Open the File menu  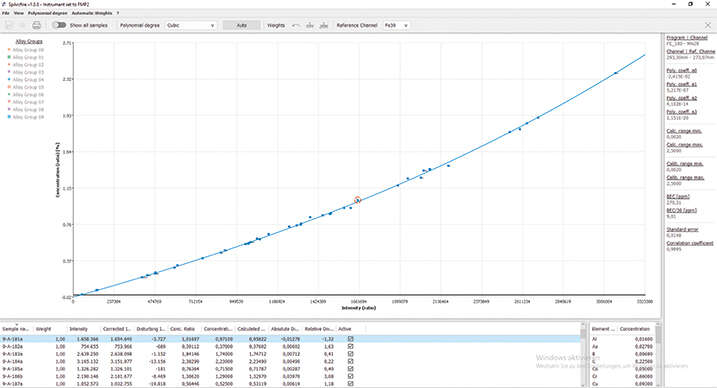point(6,13)
